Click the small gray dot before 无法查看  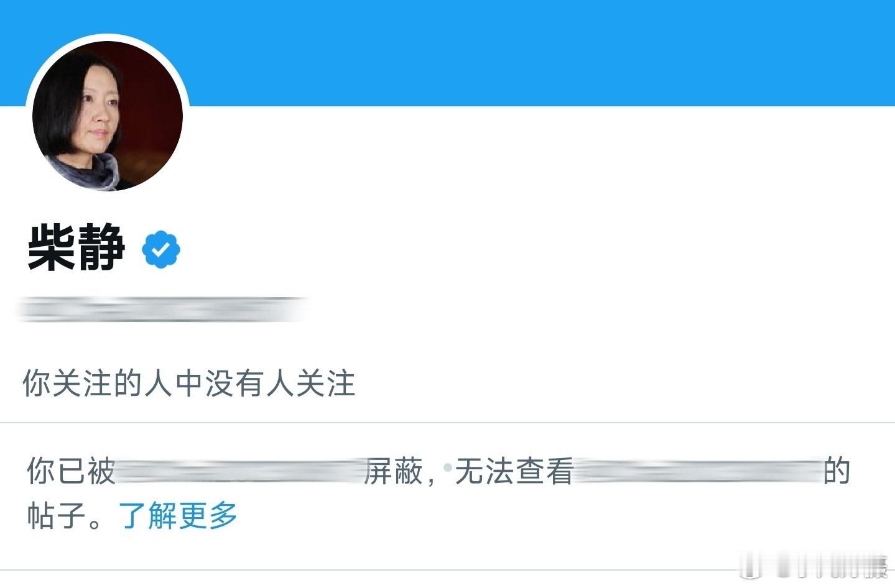(447, 466)
